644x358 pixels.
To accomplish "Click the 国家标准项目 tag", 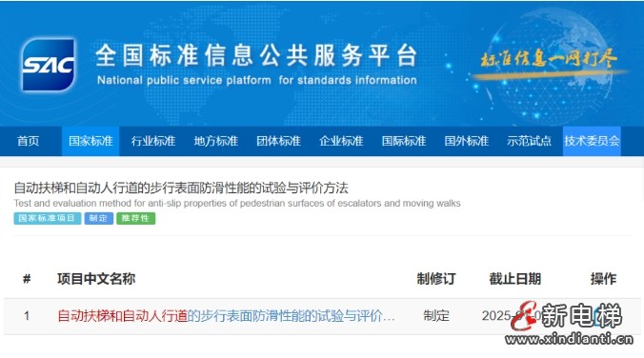I will (x=48, y=218).
